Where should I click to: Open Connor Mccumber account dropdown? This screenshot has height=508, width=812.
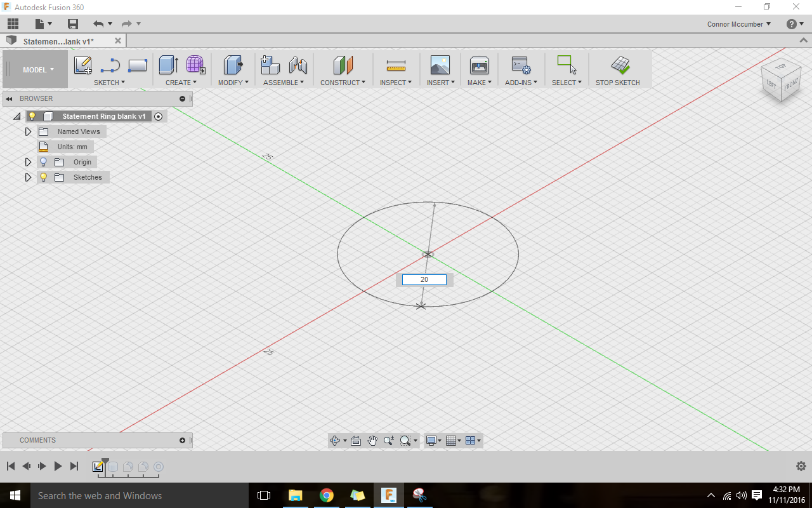739,24
